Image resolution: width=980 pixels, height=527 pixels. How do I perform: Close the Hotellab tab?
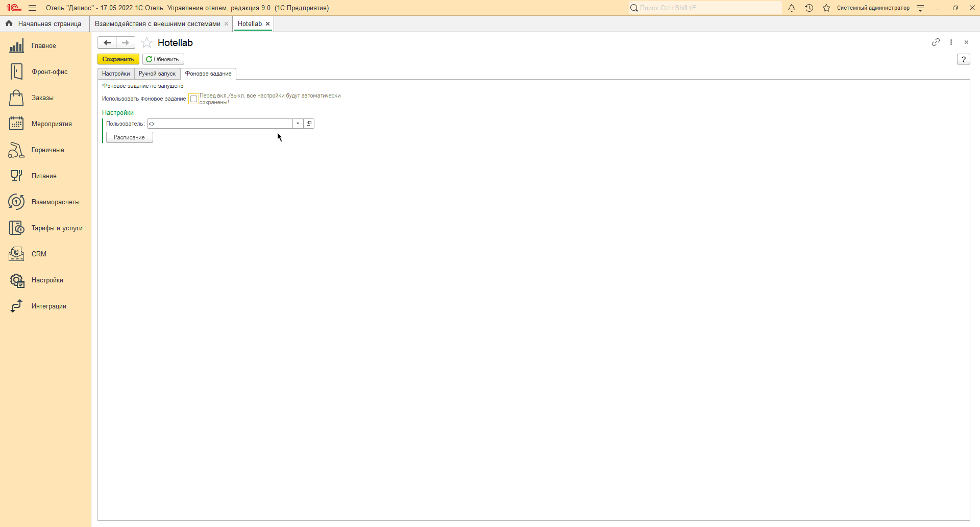(x=267, y=24)
